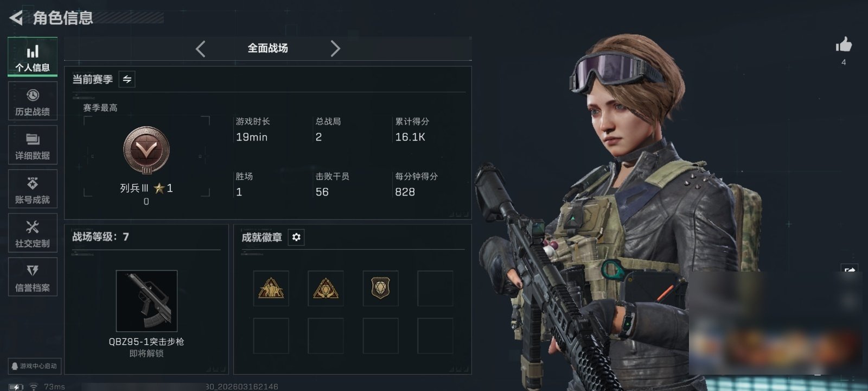This screenshot has width=868, height=391.
Task: Open 成就徽章 gear settings
Action: point(296,237)
